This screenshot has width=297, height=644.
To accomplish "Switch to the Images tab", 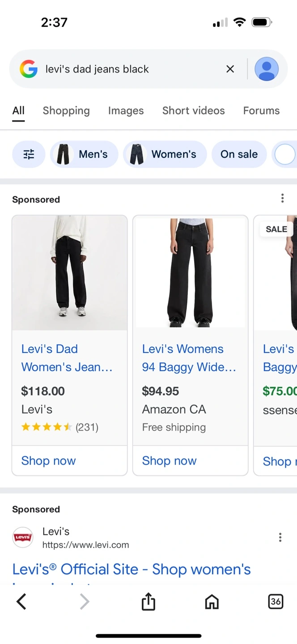I will coord(126,110).
